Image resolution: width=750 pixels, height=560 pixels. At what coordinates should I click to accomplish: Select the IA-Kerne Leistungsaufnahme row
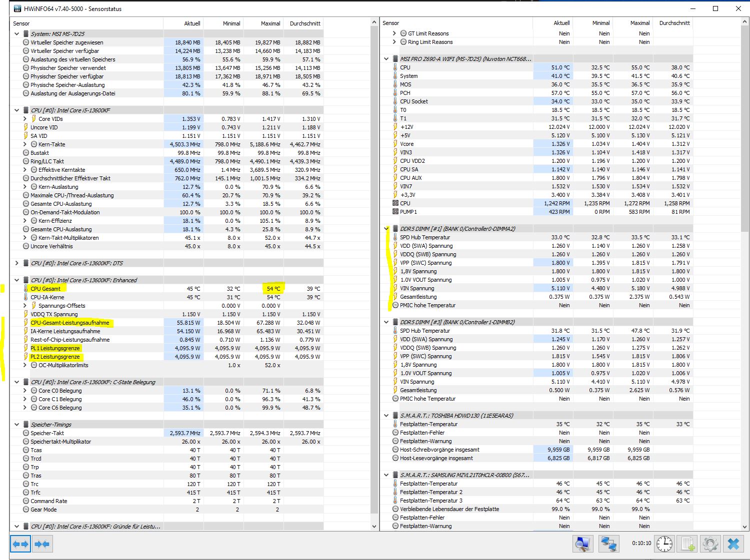pyautogui.click(x=167, y=331)
